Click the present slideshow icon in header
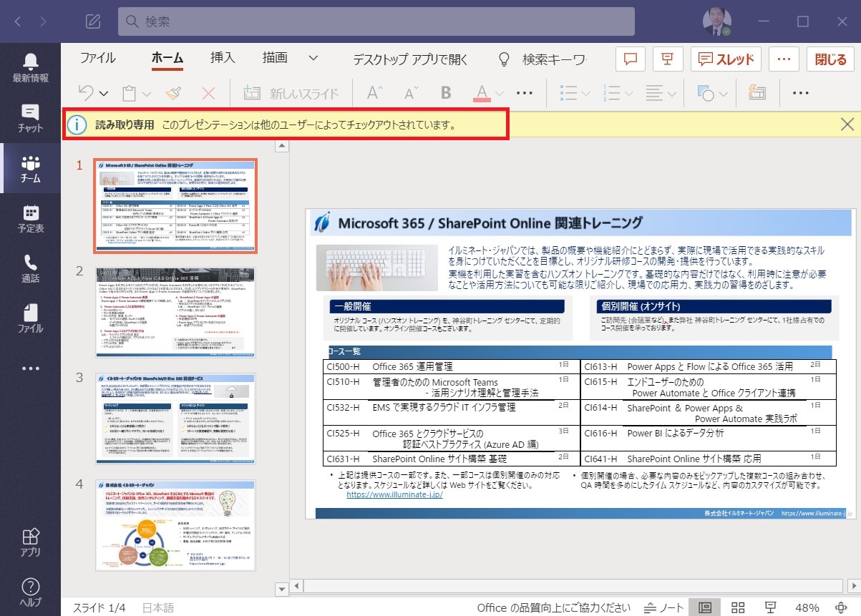This screenshot has height=616, width=861. point(668,59)
